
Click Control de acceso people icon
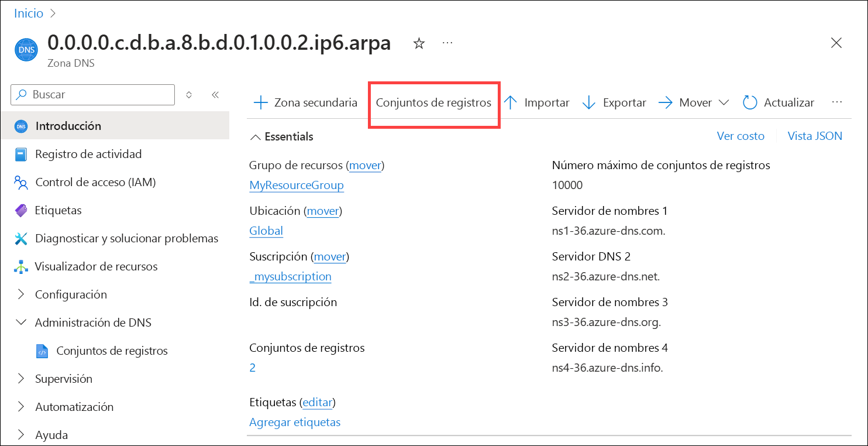21,182
